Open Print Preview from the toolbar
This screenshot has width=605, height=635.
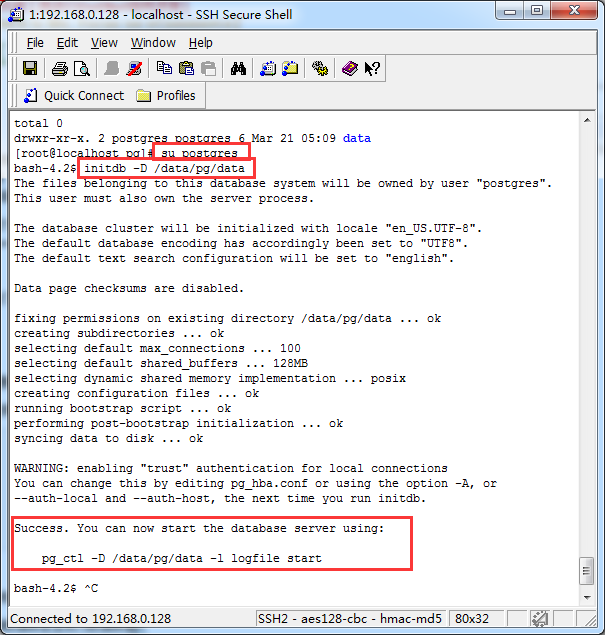tap(82, 68)
